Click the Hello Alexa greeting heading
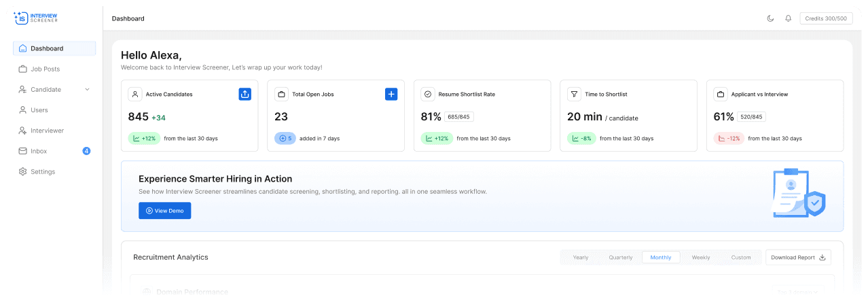The height and width of the screenshot is (302, 868). coord(151,55)
